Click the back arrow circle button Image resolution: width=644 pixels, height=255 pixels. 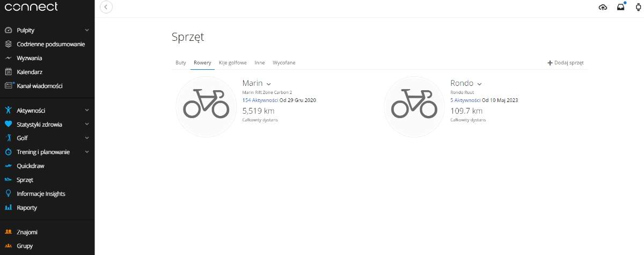pyautogui.click(x=106, y=7)
